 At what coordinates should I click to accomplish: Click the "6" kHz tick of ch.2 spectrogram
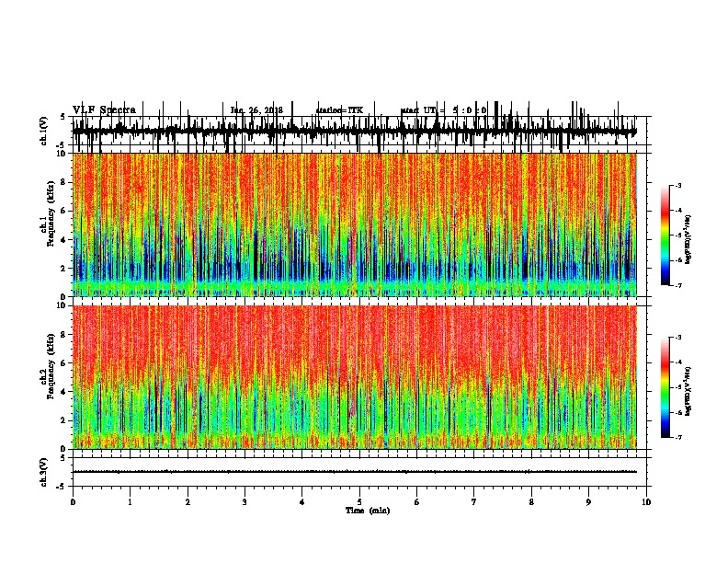click(64, 363)
